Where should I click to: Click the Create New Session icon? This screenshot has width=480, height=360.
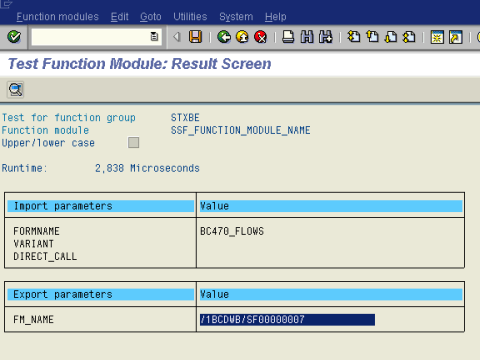437,37
